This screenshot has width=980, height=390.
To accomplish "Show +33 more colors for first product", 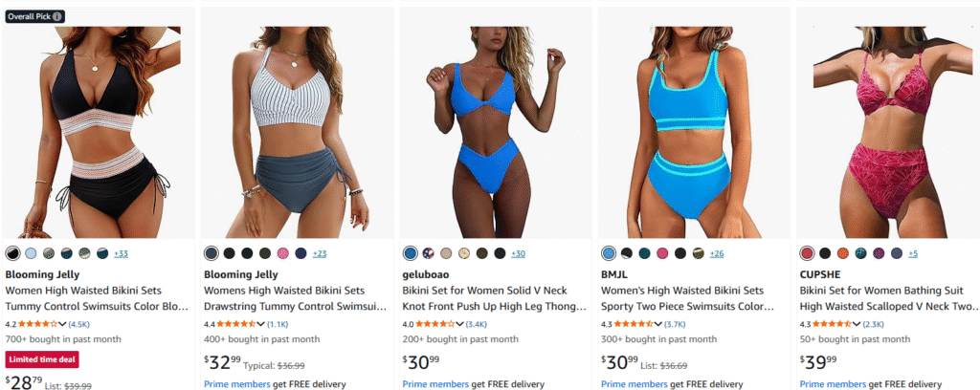I will point(121,254).
